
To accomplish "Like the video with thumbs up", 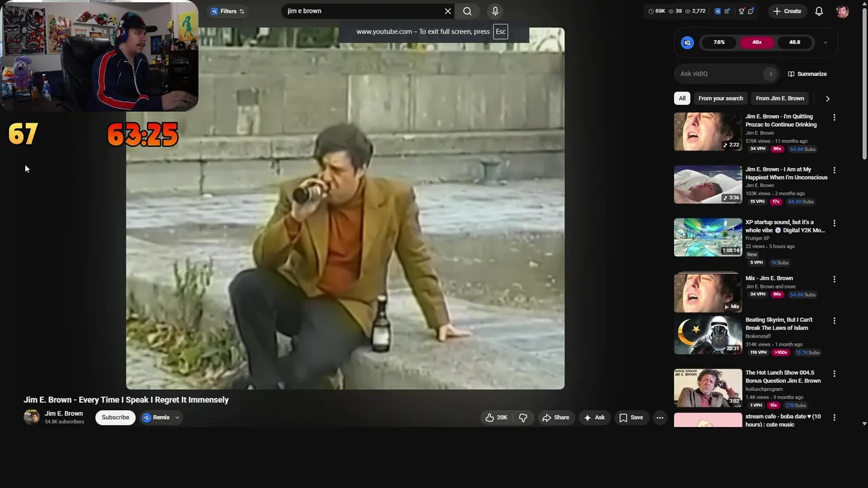I will (496, 418).
